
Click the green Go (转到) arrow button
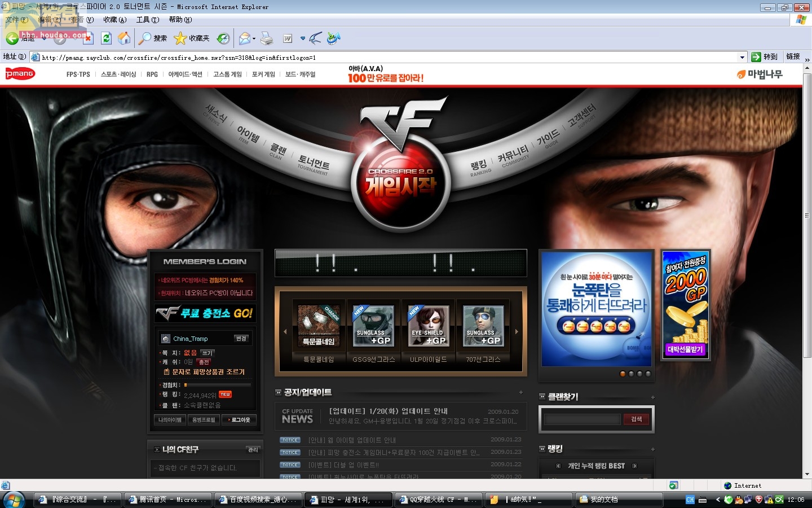point(756,56)
